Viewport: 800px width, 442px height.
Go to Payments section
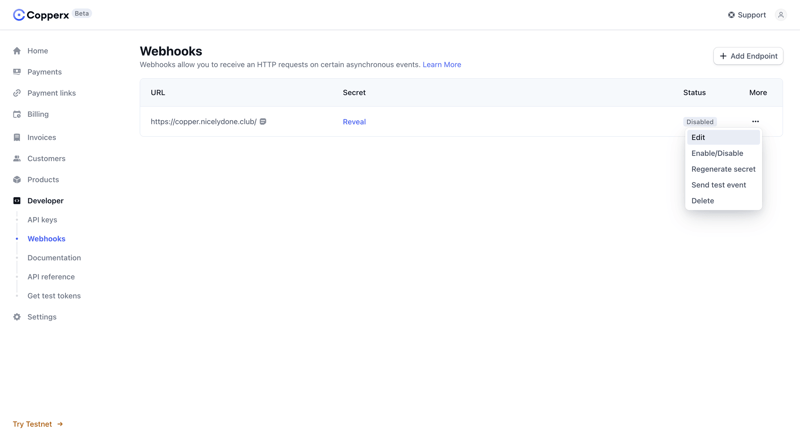(44, 72)
